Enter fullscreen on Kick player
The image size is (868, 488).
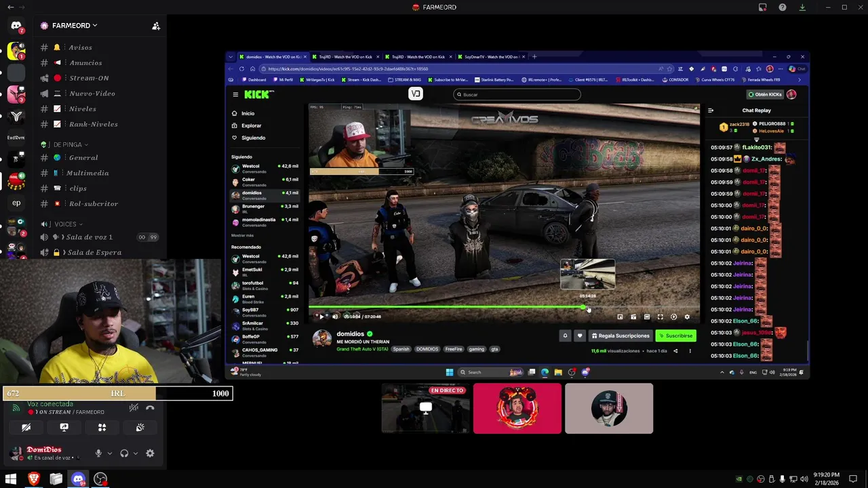[660, 317]
